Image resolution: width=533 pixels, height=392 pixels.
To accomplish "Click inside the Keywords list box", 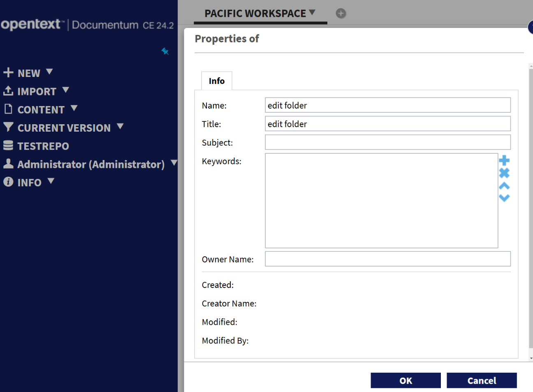I will (382, 201).
